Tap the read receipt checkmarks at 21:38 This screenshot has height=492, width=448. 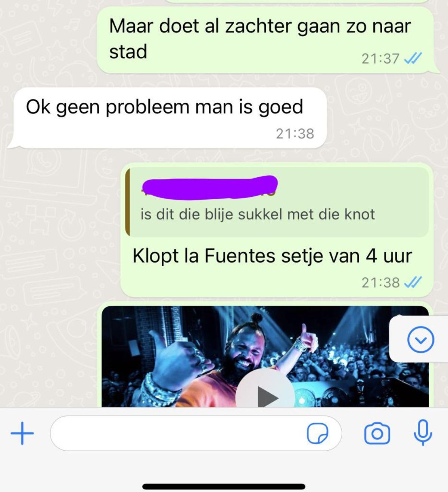[x=413, y=282]
